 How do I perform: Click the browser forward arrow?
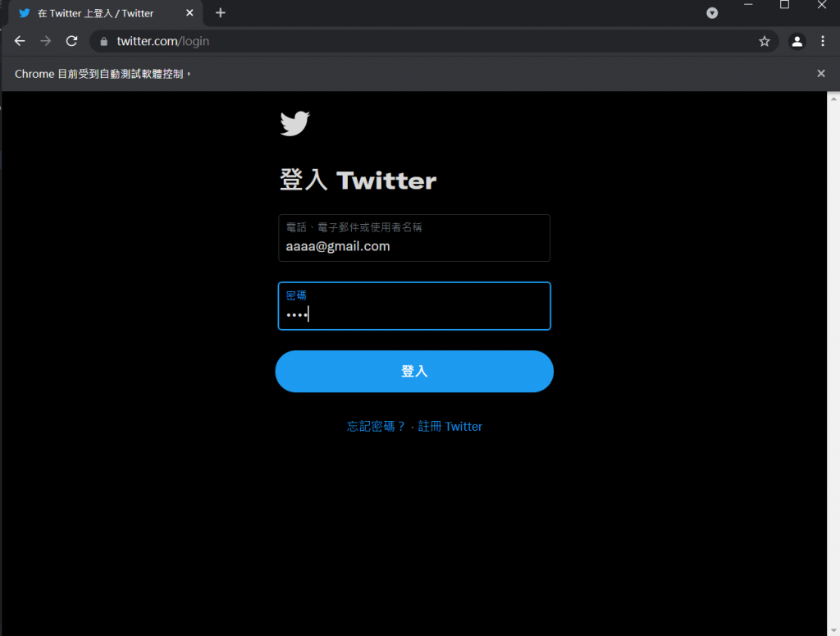[x=46, y=41]
